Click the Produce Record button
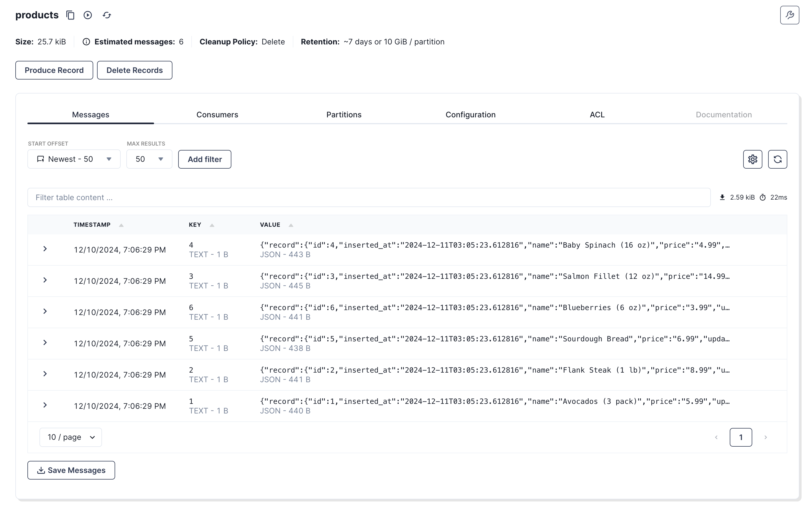 (x=54, y=70)
